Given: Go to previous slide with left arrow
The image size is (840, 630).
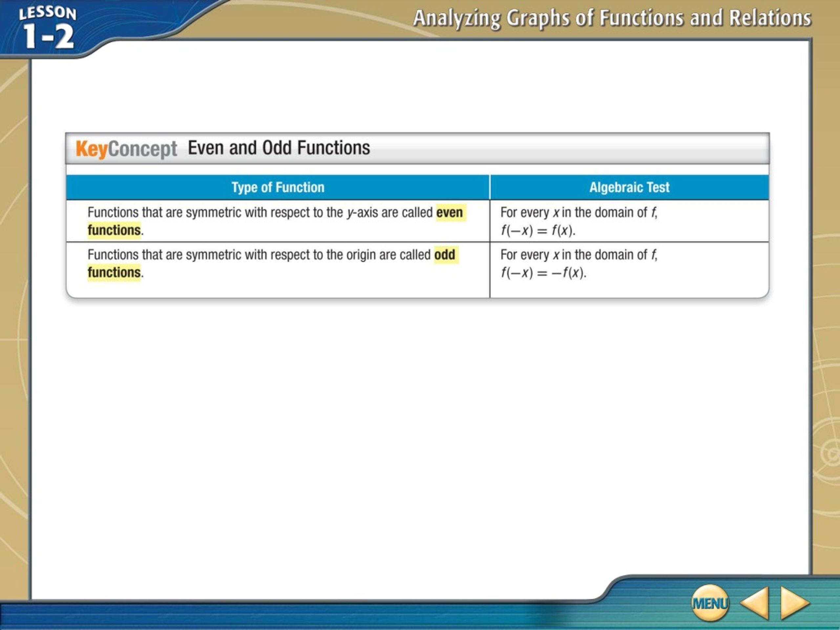Looking at the screenshot, I should point(754,603).
